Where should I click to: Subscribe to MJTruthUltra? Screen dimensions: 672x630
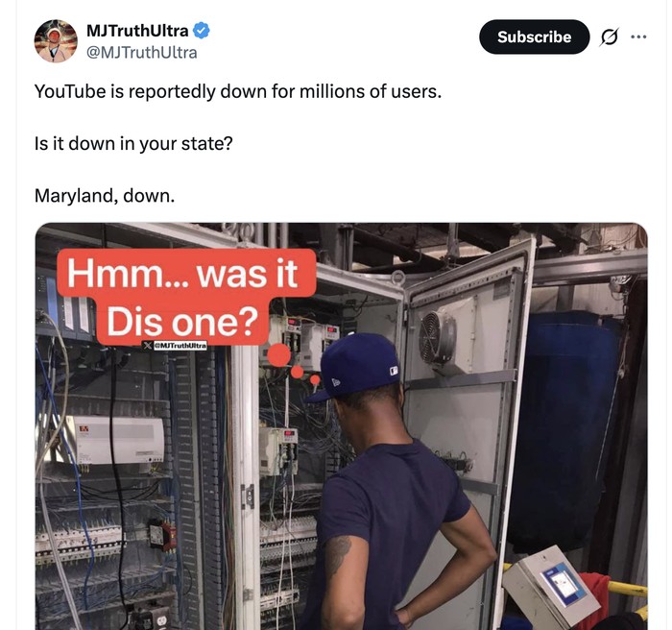(x=534, y=36)
